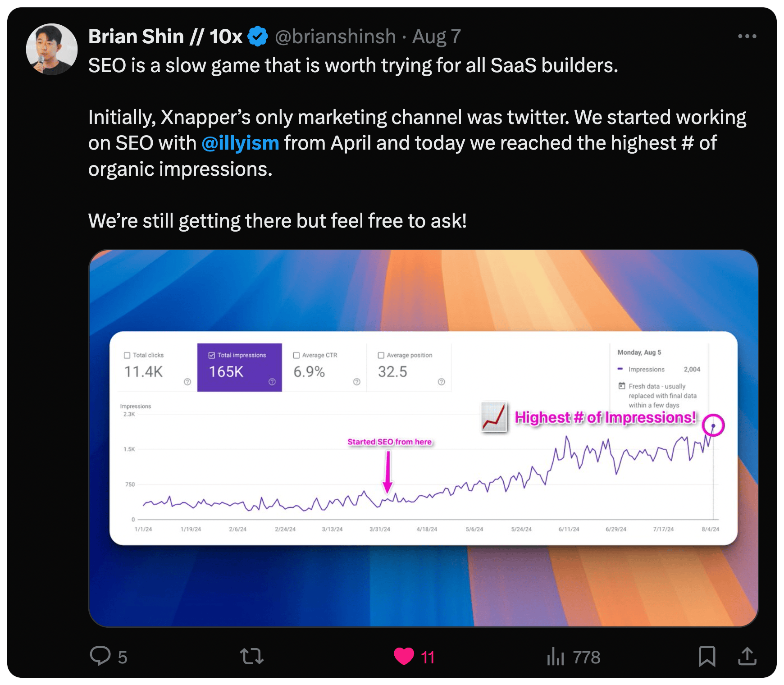Click the blue verified badge
The height and width of the screenshot is (685, 784).
[x=258, y=37]
